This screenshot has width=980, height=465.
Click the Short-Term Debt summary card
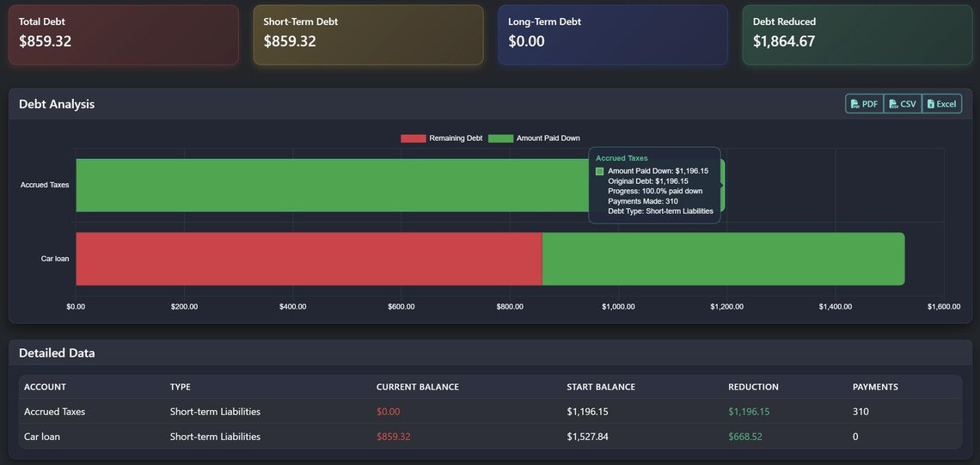click(368, 35)
